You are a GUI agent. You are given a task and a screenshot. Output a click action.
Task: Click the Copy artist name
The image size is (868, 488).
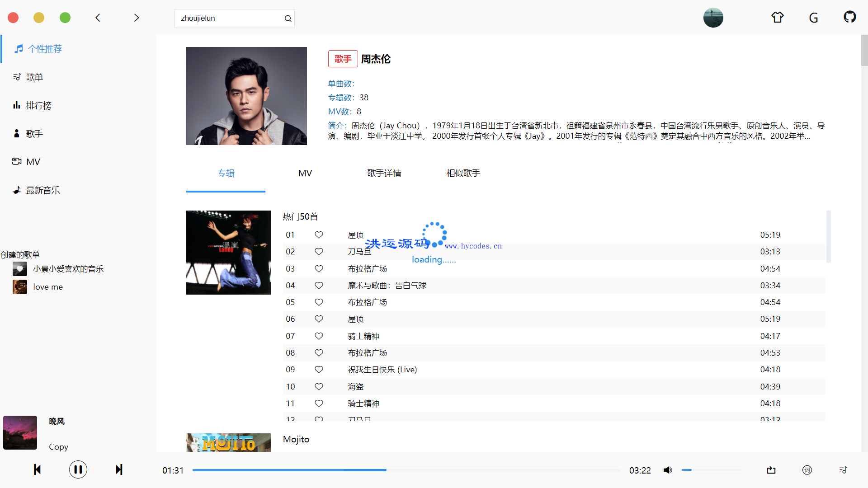point(59,447)
